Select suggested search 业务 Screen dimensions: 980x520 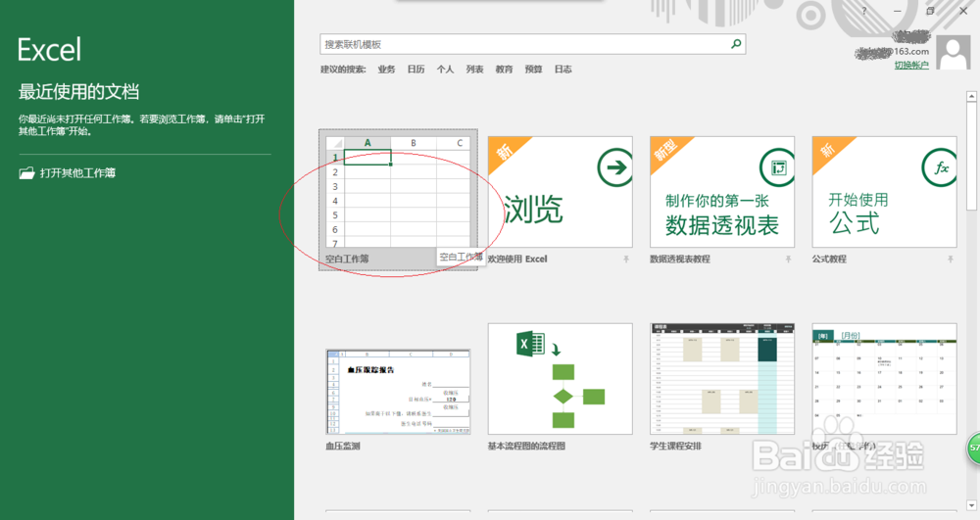point(386,70)
